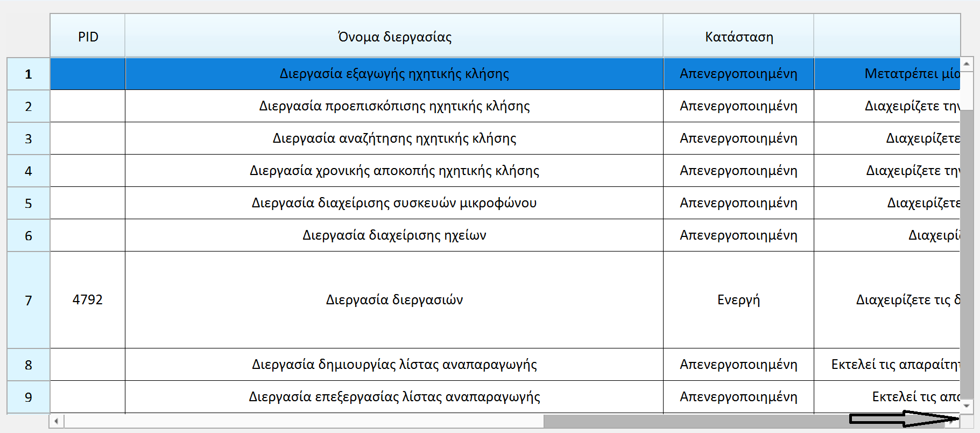
Task: Select row header number 3
Action: click(x=29, y=138)
